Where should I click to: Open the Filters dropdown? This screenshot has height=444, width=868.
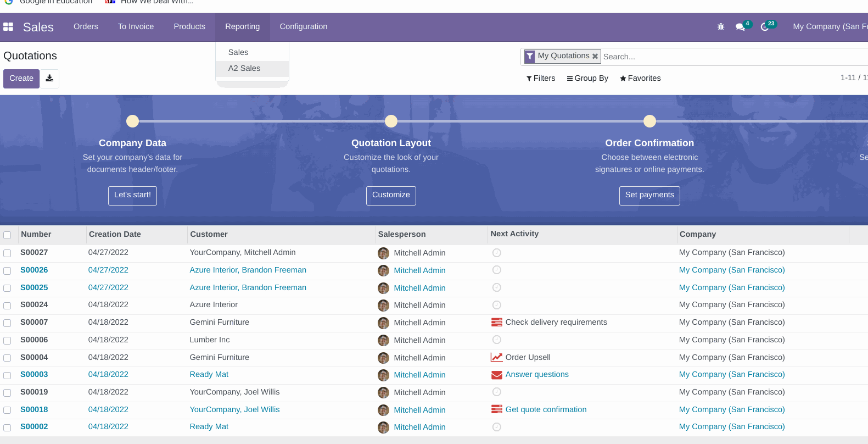[x=541, y=78]
